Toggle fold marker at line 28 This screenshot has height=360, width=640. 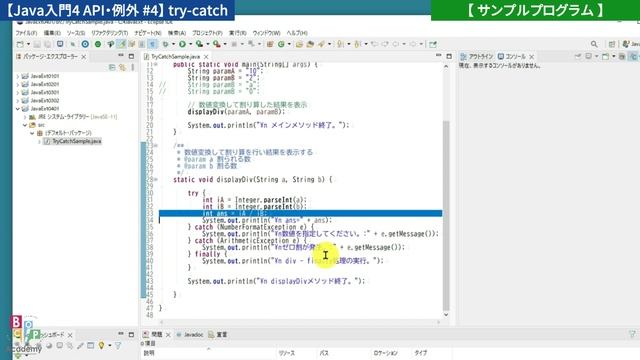pyautogui.click(x=156, y=180)
